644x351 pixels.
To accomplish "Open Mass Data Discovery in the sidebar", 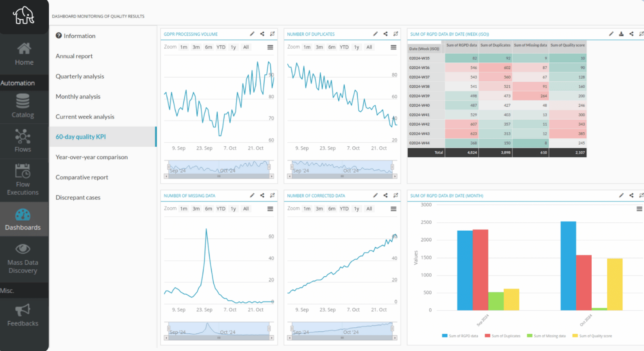I will click(x=23, y=259).
